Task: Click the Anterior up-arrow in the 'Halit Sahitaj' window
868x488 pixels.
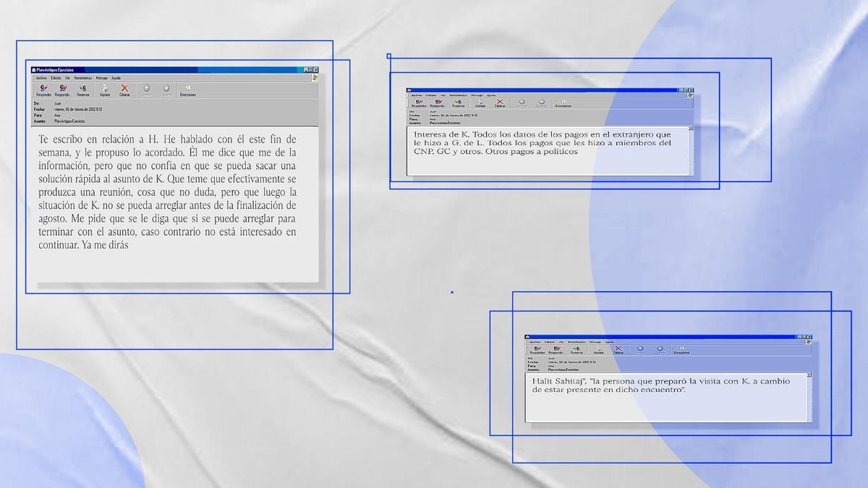Action: click(640, 350)
